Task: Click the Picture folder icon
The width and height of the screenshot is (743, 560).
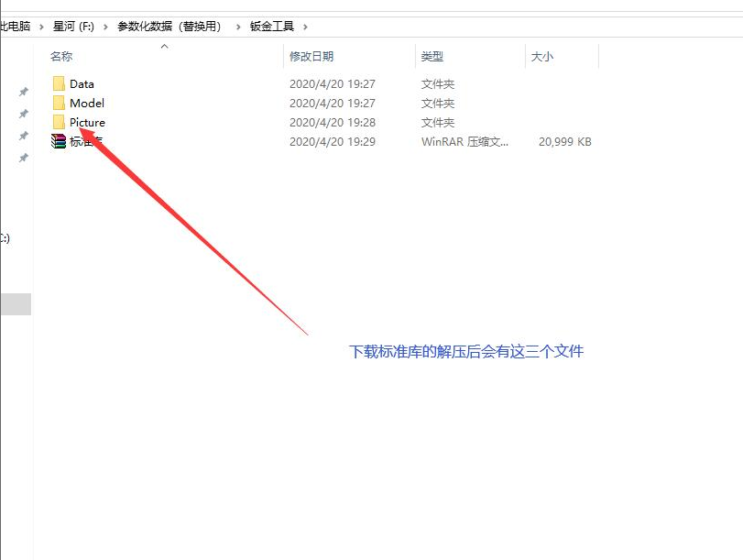Action: [x=59, y=123]
